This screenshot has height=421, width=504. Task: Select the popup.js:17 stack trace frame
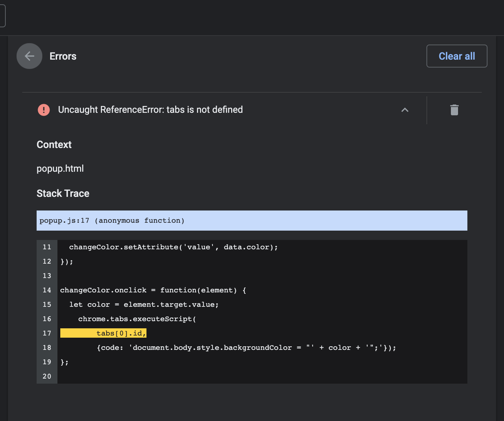point(252,221)
